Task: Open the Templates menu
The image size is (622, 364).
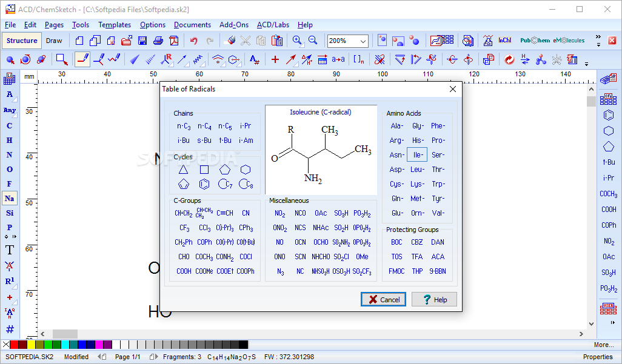Action: (x=115, y=25)
